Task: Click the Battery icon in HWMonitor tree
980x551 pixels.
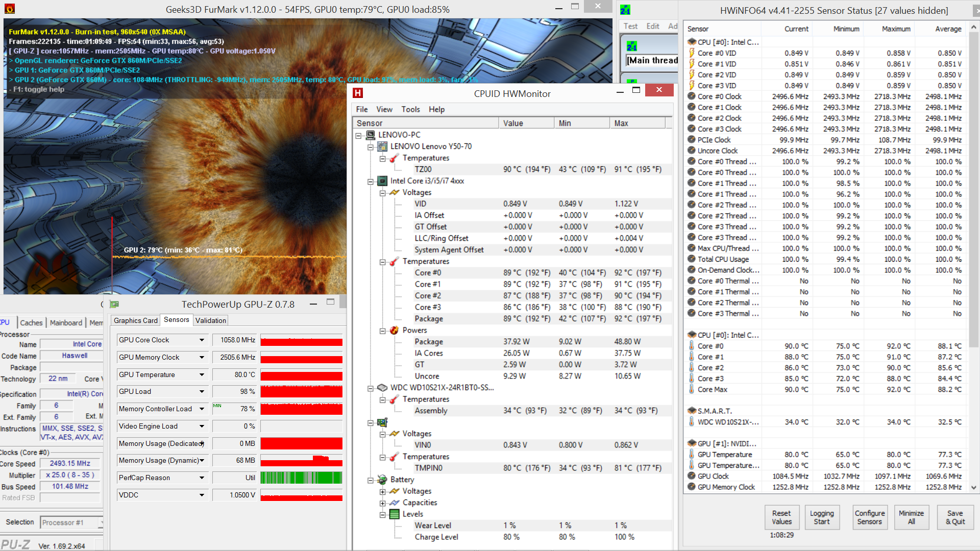Action: tap(382, 480)
